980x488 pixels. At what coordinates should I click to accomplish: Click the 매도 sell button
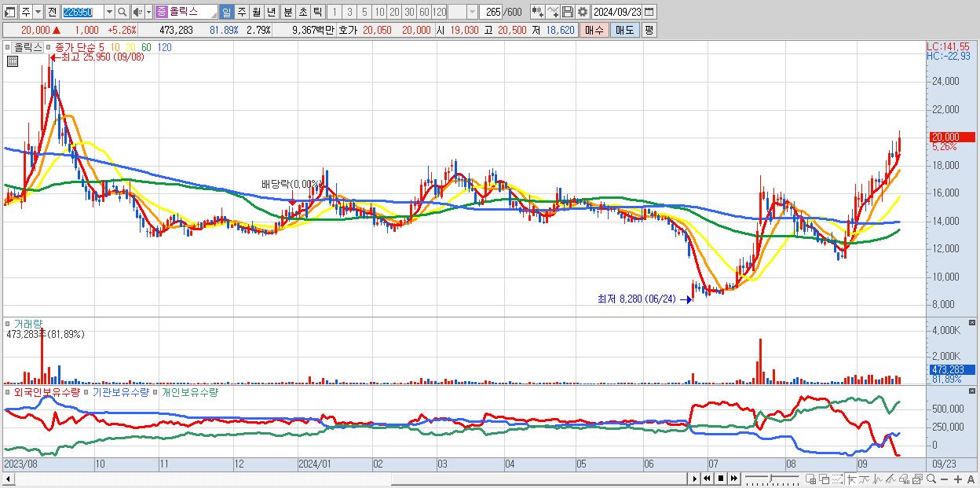(x=624, y=30)
